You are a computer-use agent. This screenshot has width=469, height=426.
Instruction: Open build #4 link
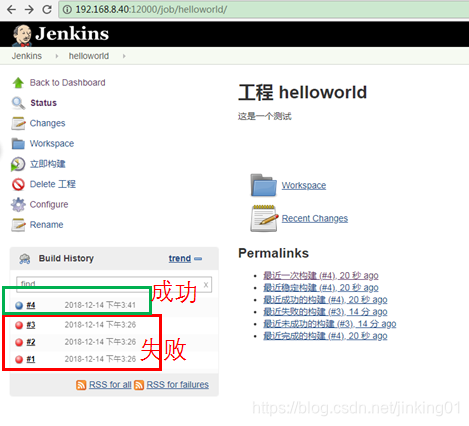pos(31,305)
